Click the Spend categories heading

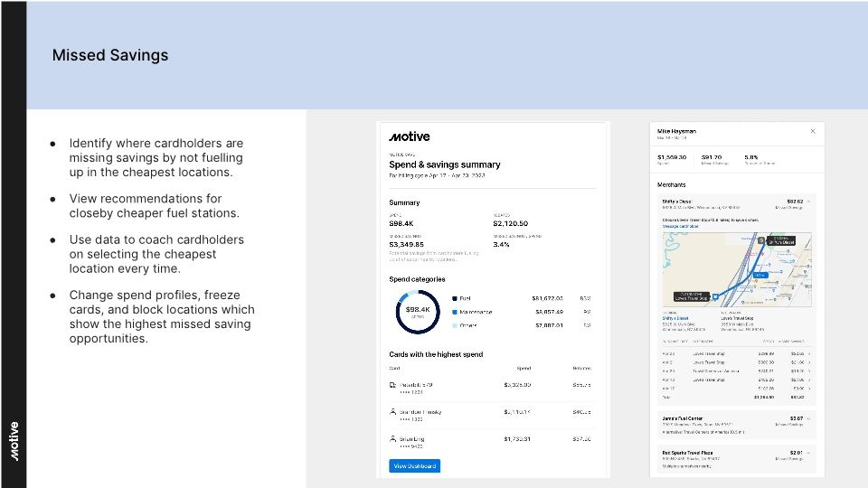[x=417, y=279]
